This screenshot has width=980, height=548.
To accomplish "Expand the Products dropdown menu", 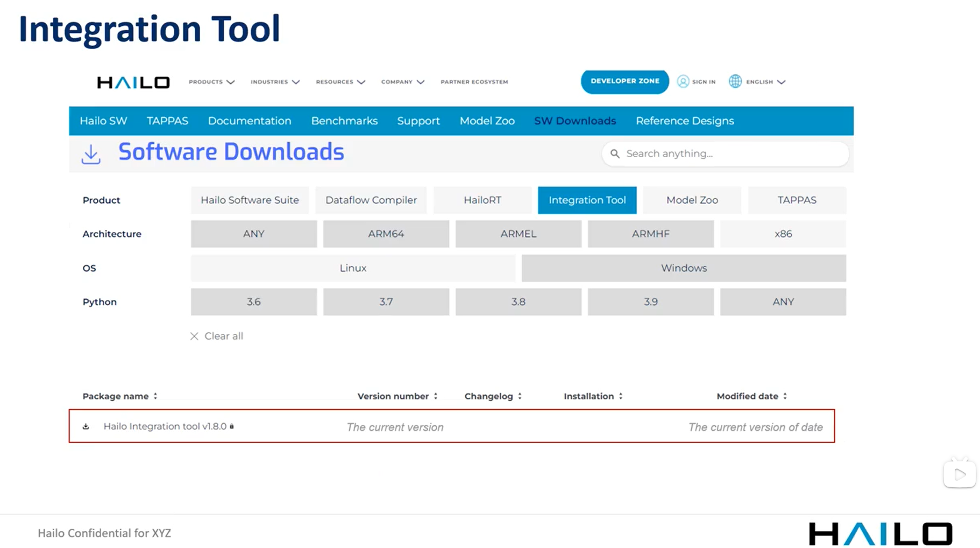I will 211,82.
